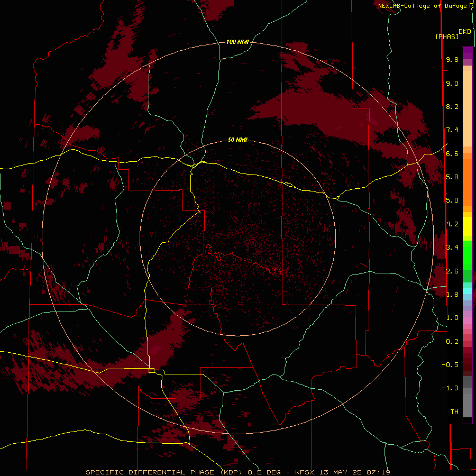This screenshot has height=476, width=476.
Task: Click the 1.0 value on the color scale
Action: coord(452,318)
